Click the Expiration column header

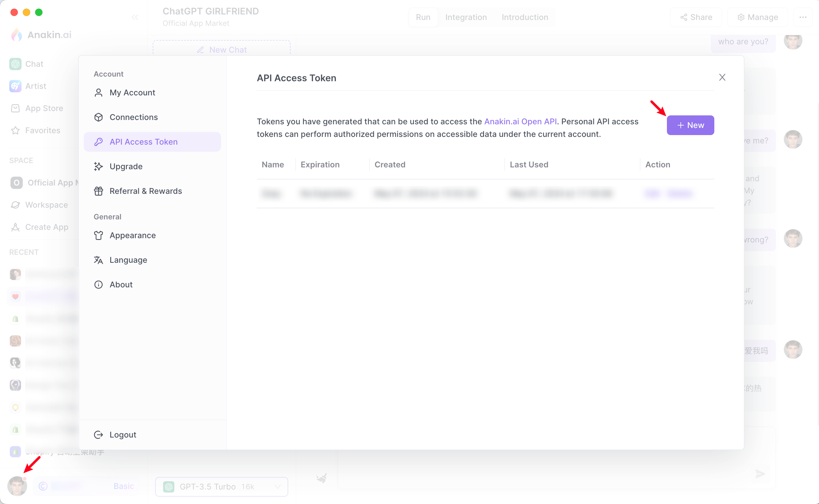320,165
